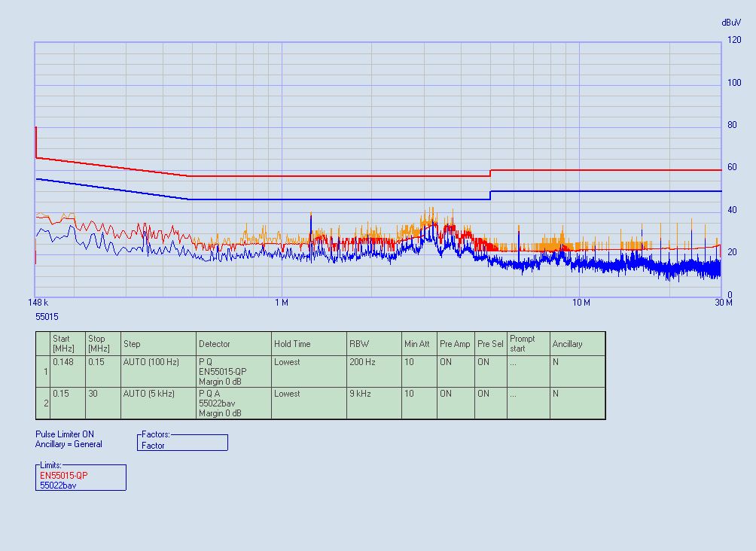Click the 60 y-axis value
This screenshot has height=551, width=756.
pos(732,167)
